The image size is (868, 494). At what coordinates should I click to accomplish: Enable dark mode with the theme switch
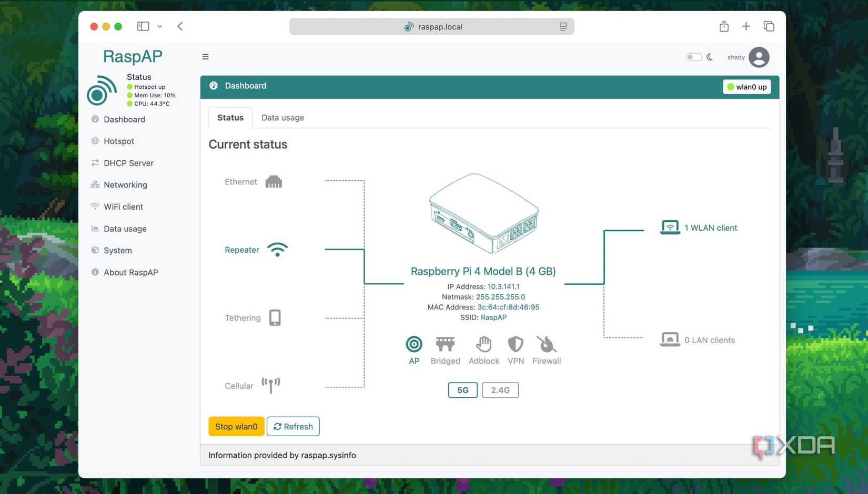694,56
